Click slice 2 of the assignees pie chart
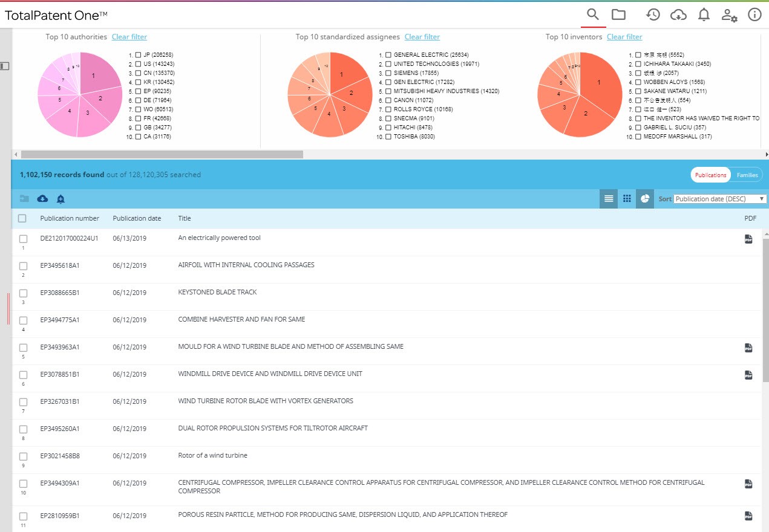Image resolution: width=769 pixels, height=532 pixels. pos(352,93)
